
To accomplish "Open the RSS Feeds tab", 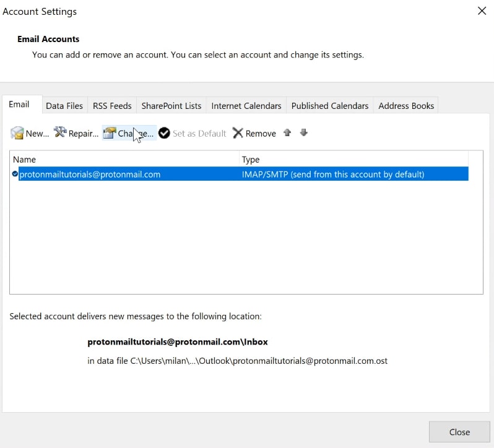I will tap(112, 106).
